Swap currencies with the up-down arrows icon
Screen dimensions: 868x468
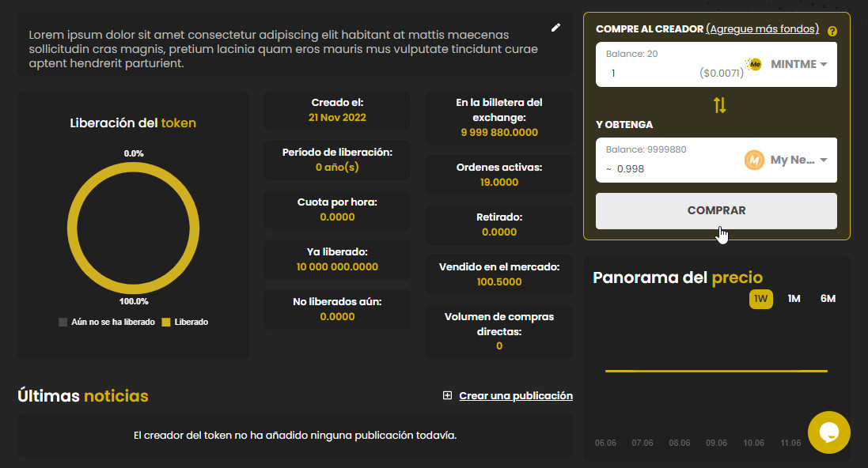pos(719,105)
